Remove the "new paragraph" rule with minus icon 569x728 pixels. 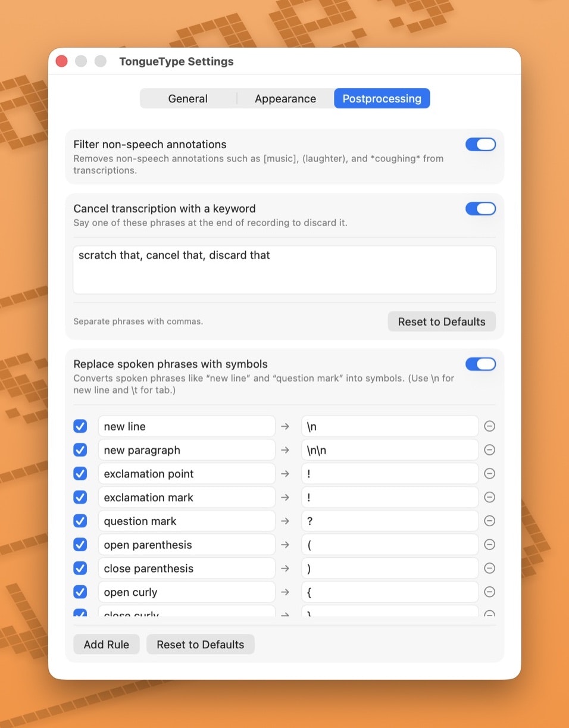point(490,450)
